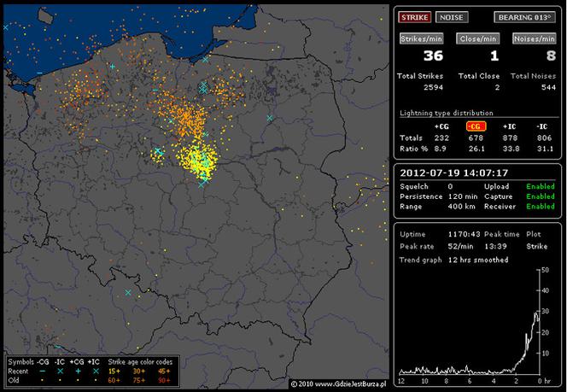Pick the 75+ age color code
The width and height of the screenshot is (567, 392).
click(x=139, y=380)
